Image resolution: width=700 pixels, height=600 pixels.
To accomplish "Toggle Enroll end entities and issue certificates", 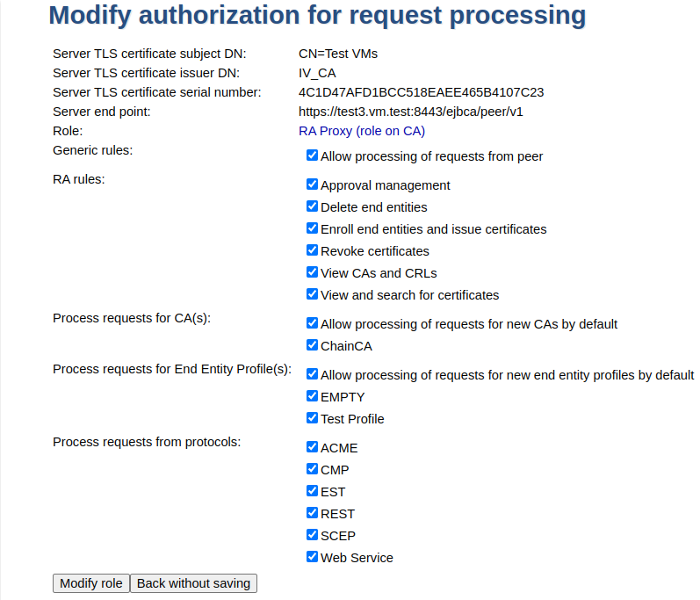I will (x=312, y=228).
